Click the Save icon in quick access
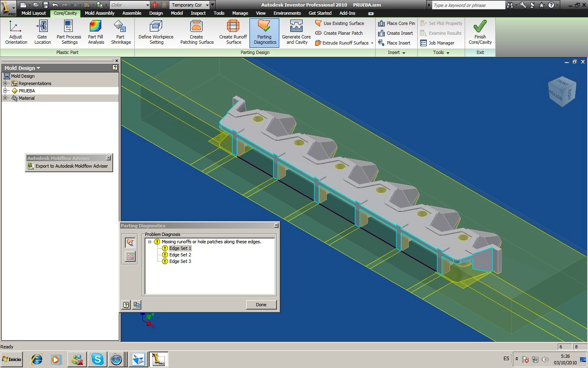 (45, 5)
